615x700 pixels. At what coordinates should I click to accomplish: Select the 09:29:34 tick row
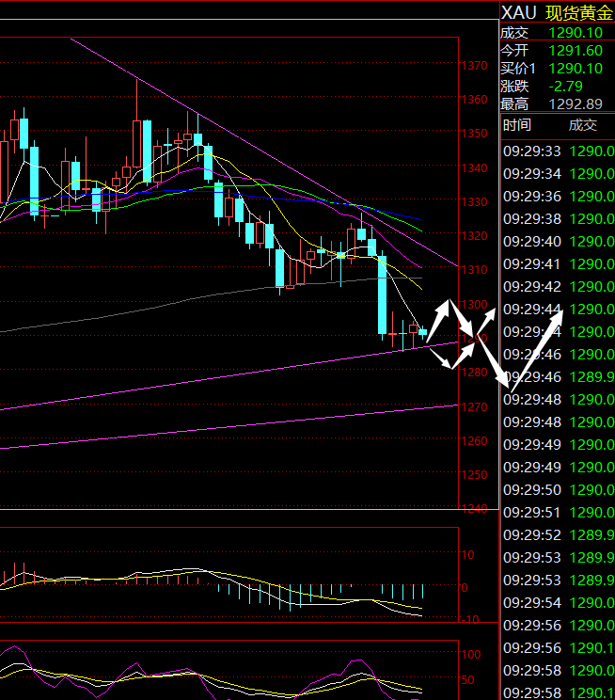click(558, 174)
